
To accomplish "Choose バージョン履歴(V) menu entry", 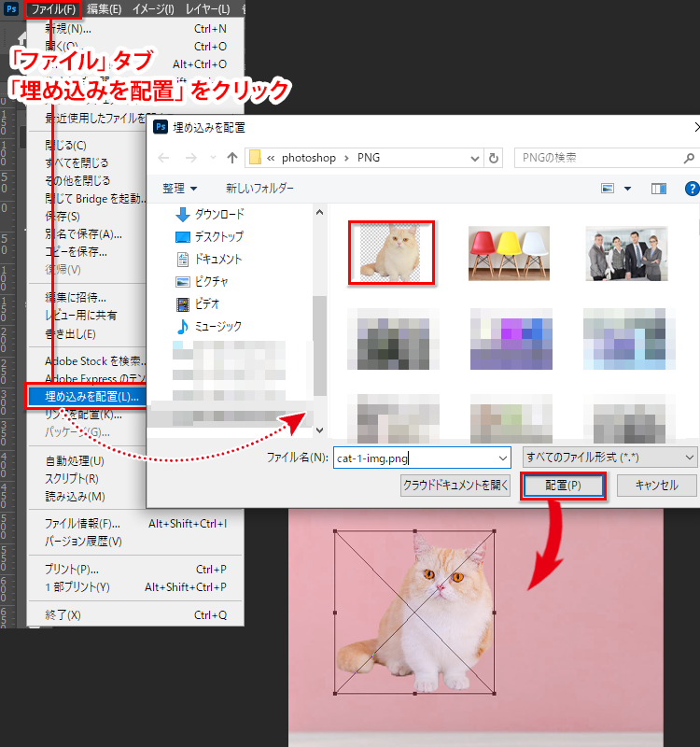I will pos(135,542).
